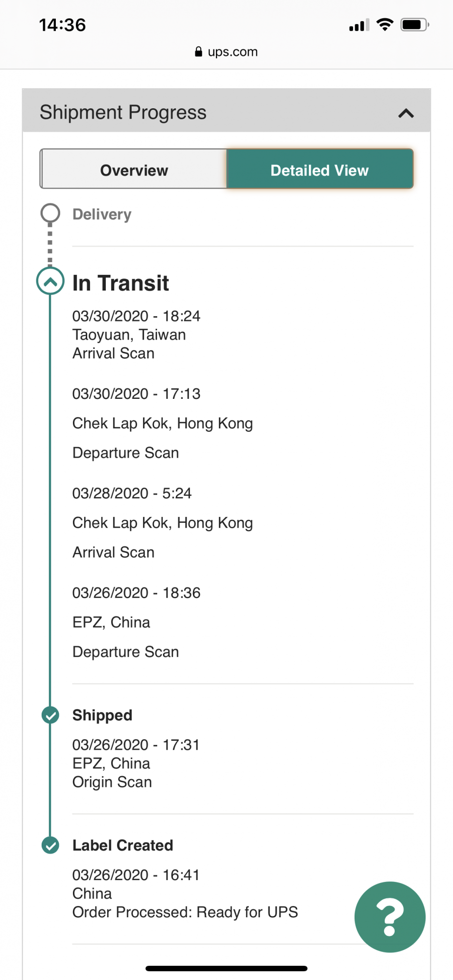The height and width of the screenshot is (980, 453).
Task: Tap the battery indicator icon
Action: (x=415, y=24)
